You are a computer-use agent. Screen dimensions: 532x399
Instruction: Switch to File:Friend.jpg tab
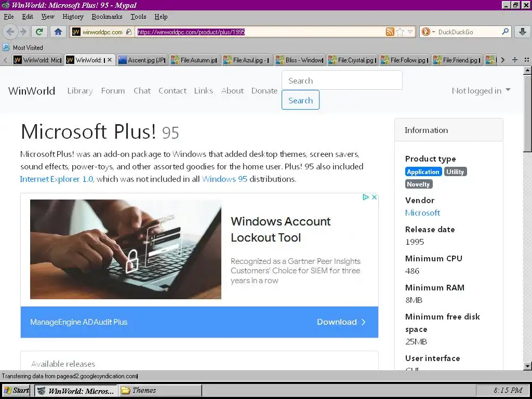pyautogui.click(x=457, y=60)
